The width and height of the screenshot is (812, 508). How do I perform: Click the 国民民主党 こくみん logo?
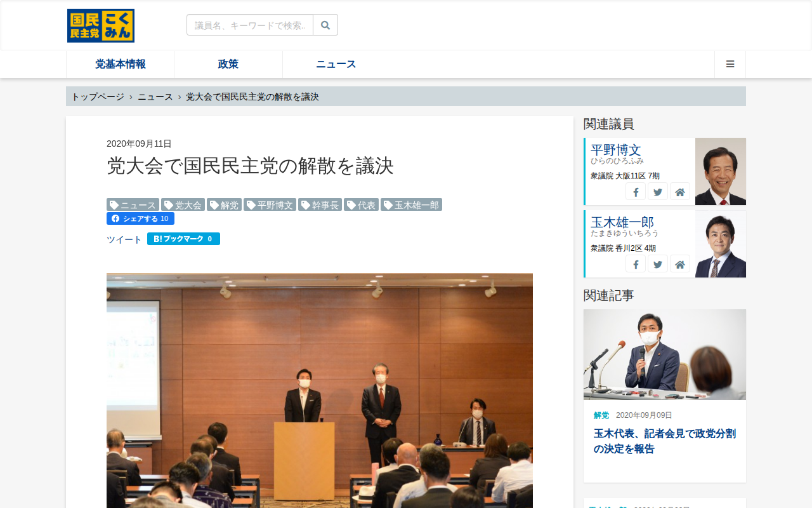pos(101,26)
